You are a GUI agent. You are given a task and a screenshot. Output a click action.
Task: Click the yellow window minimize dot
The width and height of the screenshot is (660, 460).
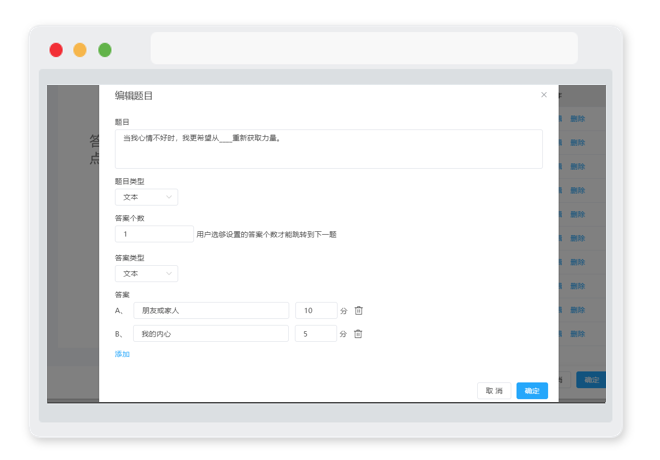tap(80, 50)
